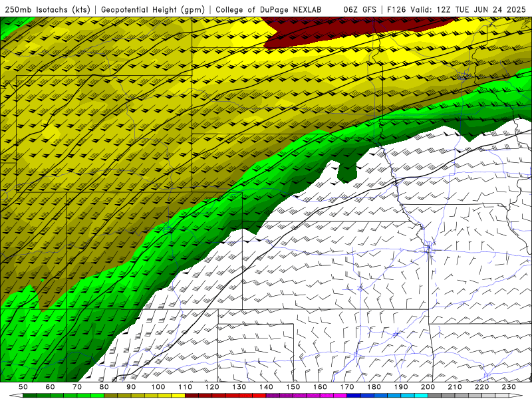This screenshot has width=532, height=399.
Task: Click the "College of DuPage NEXLAB" text
Action: pos(269,9)
